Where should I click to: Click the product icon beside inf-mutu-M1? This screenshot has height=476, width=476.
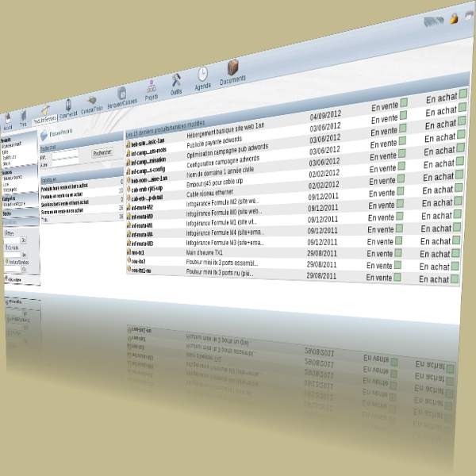pos(129,225)
